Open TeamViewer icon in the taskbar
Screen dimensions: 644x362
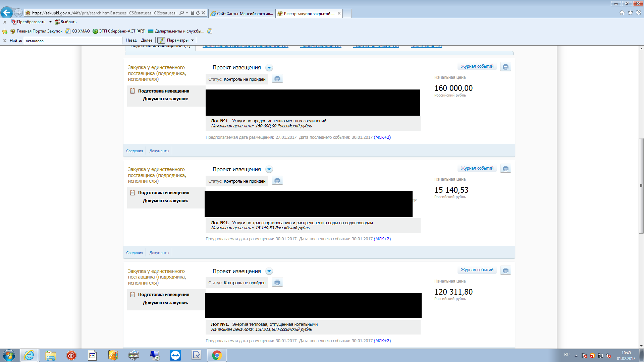pos(175,355)
